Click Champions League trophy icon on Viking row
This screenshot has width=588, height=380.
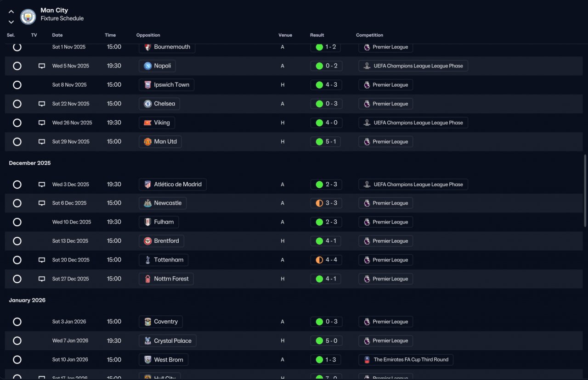(x=367, y=123)
